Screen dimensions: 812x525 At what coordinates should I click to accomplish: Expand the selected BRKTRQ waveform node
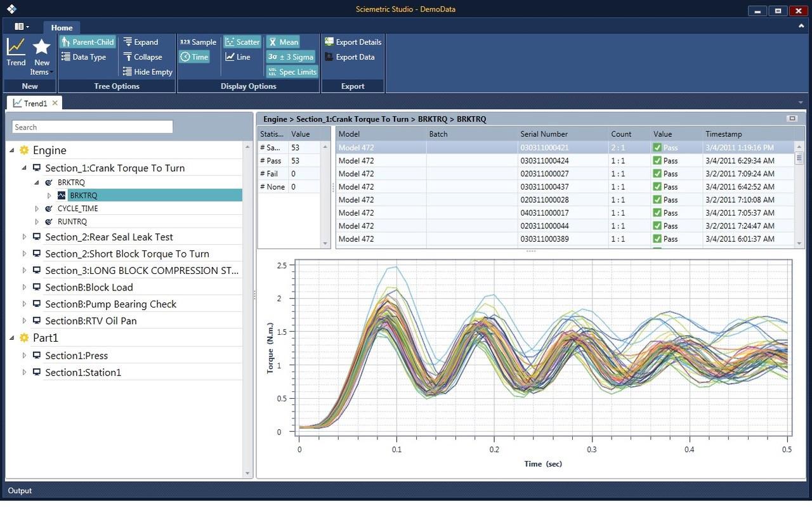point(49,196)
